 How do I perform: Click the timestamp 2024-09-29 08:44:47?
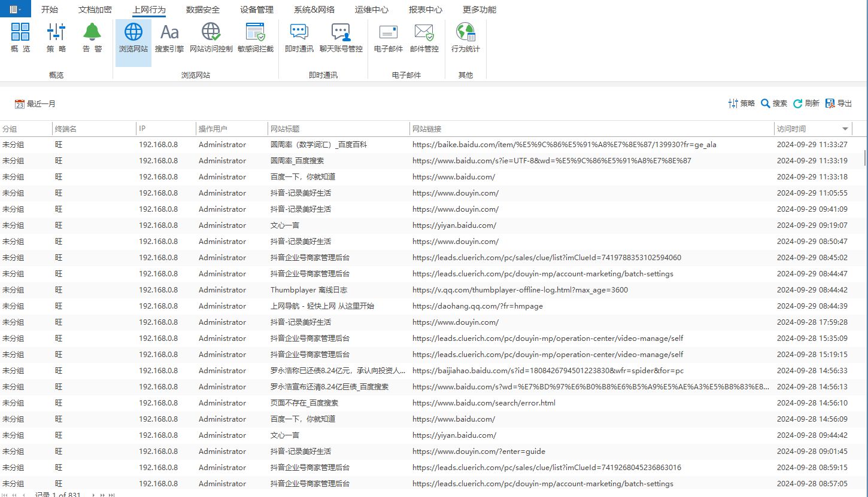(812, 274)
